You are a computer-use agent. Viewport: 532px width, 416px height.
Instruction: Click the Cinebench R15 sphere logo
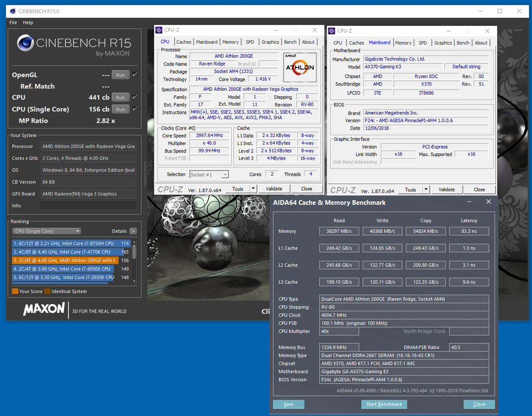26,43
